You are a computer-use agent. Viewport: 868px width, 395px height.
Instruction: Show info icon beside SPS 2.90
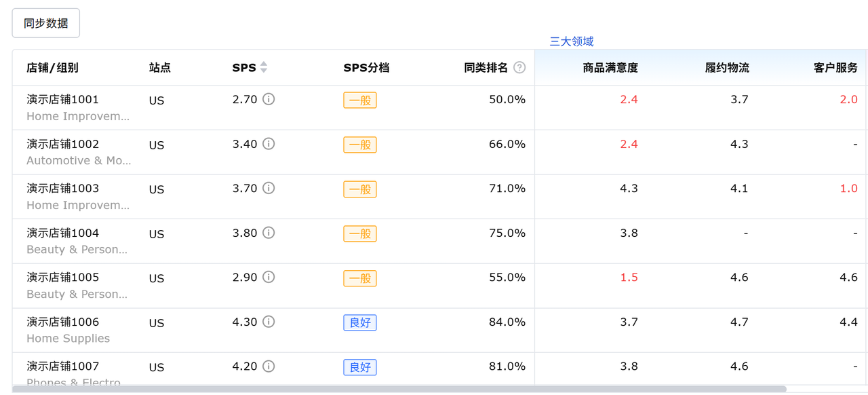click(x=269, y=277)
